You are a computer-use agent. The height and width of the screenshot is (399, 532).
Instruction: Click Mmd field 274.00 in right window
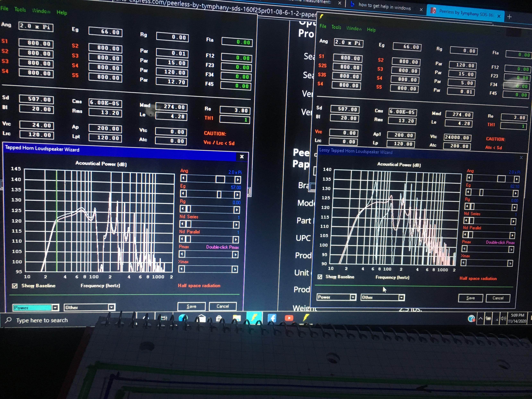point(459,115)
